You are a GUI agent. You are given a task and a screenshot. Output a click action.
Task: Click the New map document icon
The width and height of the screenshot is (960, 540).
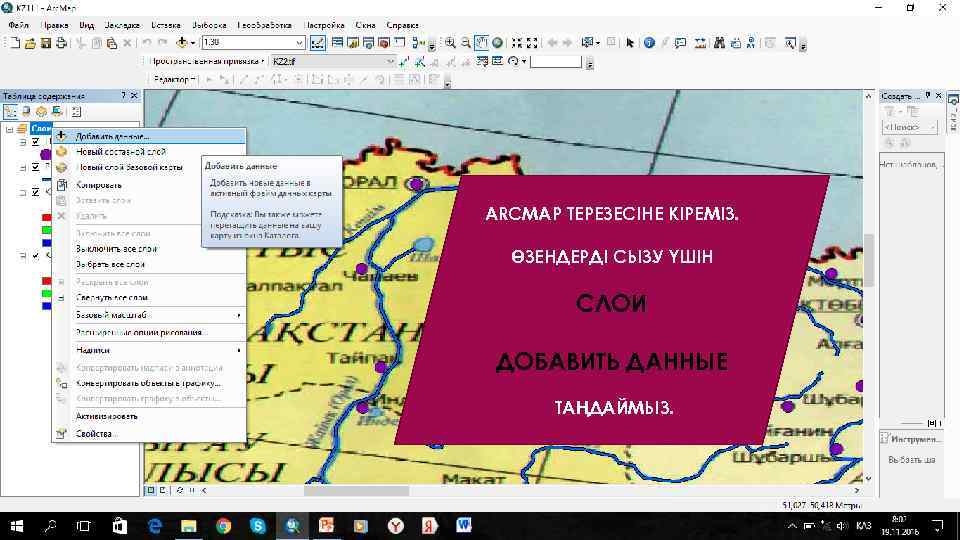point(15,43)
